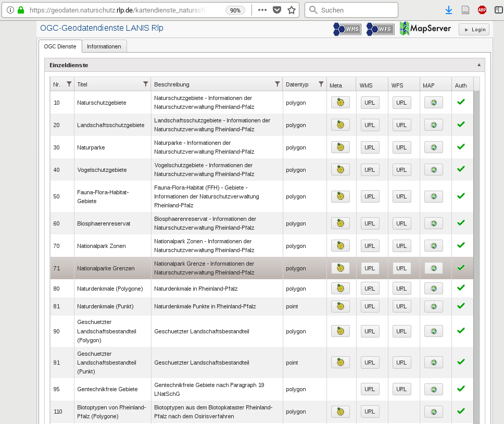Open map icon for Biosphaerenreservat row
This screenshot has height=424, width=504.
click(433, 223)
